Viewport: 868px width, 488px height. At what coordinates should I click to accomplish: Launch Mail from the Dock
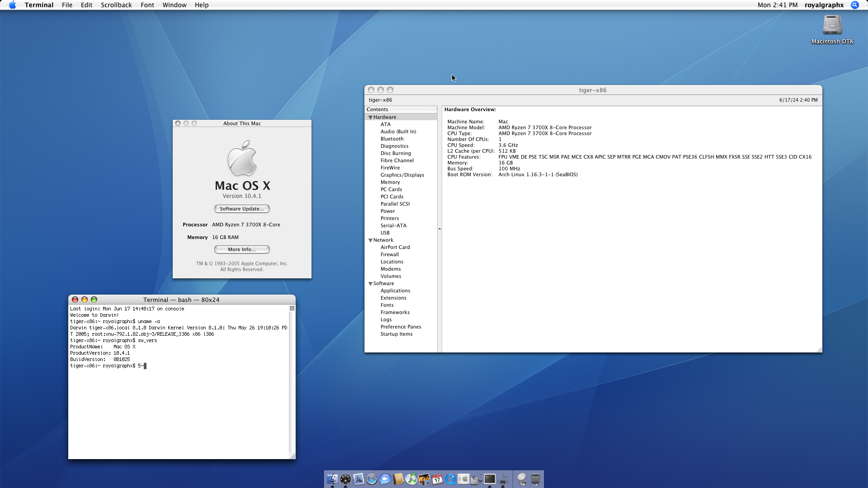coord(359,479)
